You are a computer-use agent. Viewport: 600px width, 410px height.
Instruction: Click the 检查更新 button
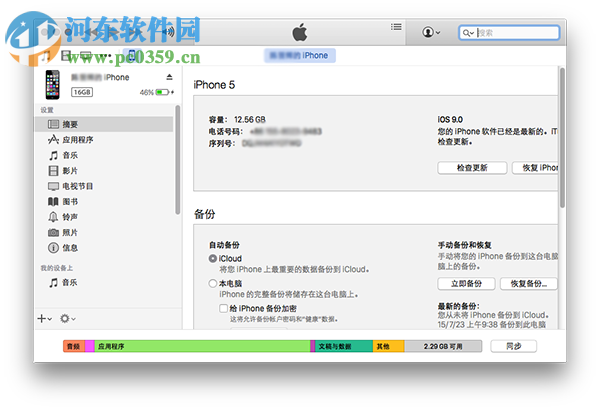[x=472, y=168]
